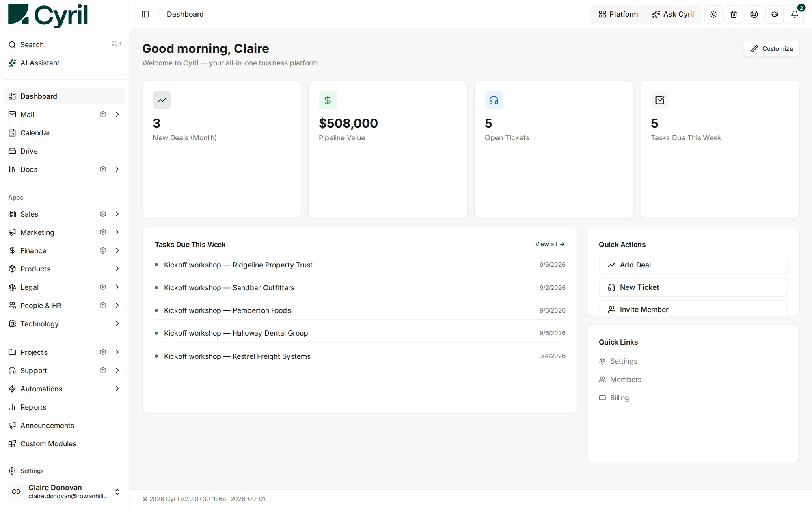Viewport: 812px width, 508px height.
Task: Open the Kestrel Freight Systems kickoff task
Action: pos(360,356)
